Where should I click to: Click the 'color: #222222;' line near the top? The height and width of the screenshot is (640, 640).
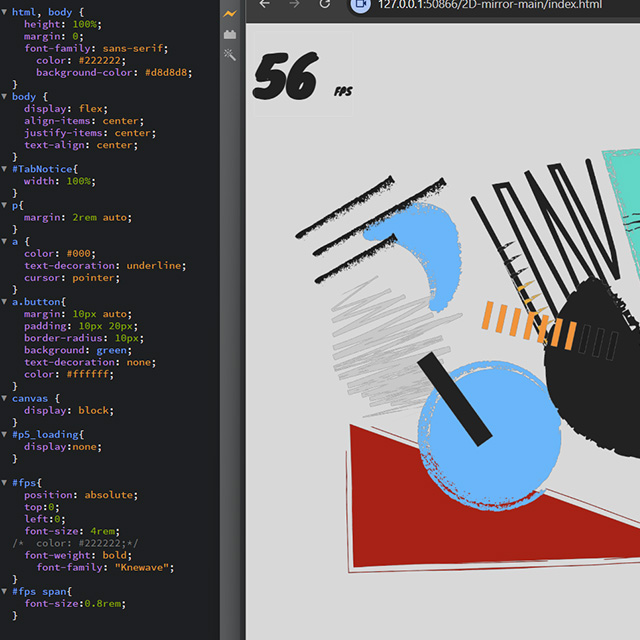(x=81, y=60)
